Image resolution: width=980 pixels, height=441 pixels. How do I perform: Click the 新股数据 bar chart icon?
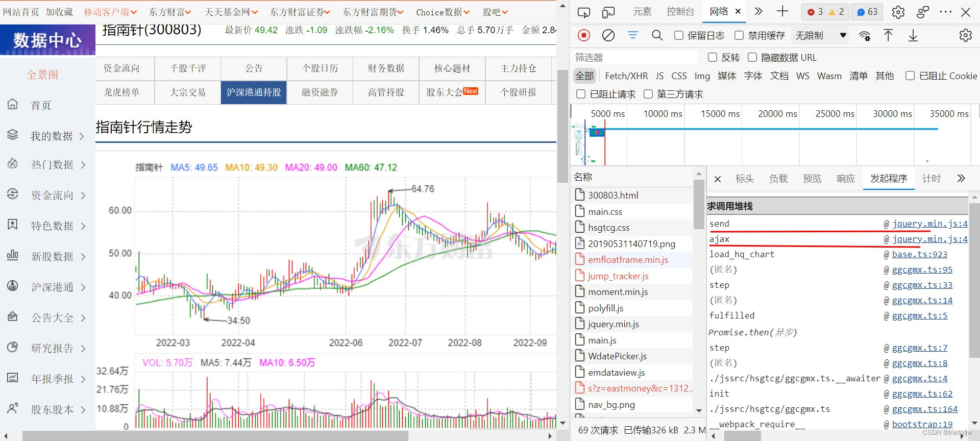pyautogui.click(x=13, y=255)
